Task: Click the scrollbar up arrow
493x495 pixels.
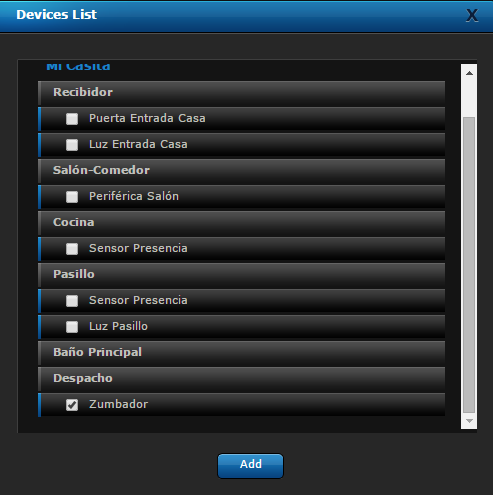Action: (469, 73)
